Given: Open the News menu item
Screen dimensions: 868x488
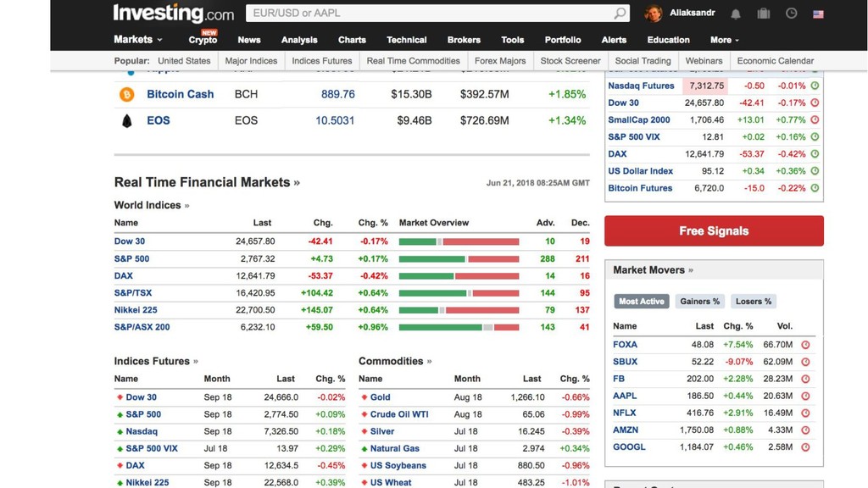Looking at the screenshot, I should pos(249,40).
